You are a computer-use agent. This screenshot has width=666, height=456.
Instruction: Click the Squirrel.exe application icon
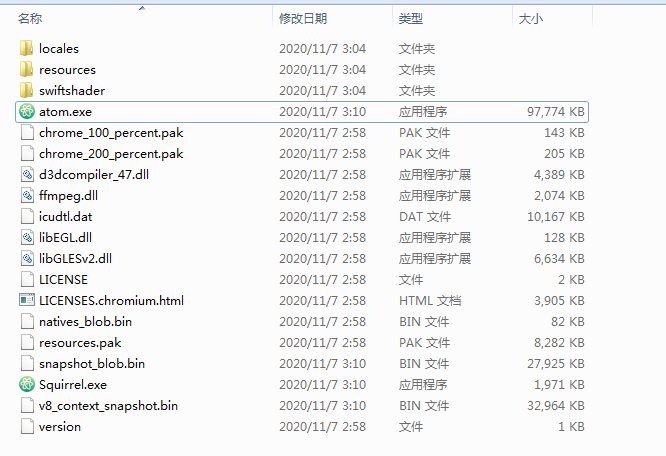coord(27,385)
